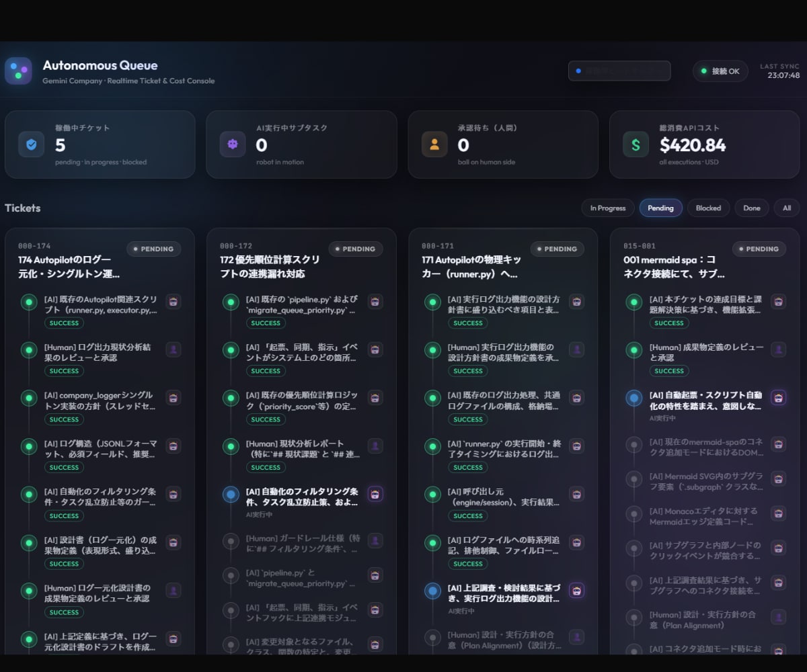The width and height of the screenshot is (807, 672).
Task: Focus the search field in the header
Action: 619,71
